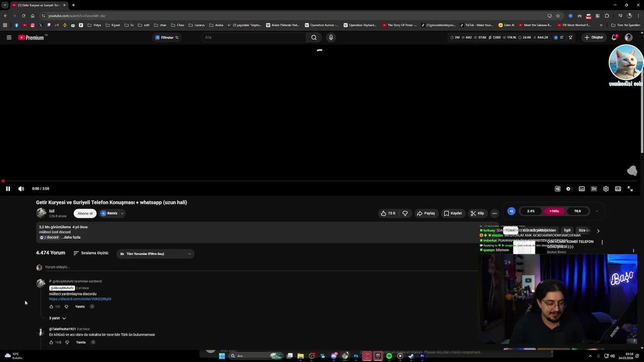This screenshot has height=362, width=644.
Task: Open the Kişisel bookmarks folder
Action: 113,25
